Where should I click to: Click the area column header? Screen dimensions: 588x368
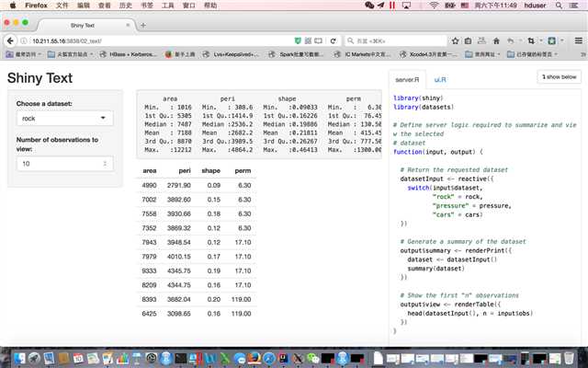[x=149, y=171]
